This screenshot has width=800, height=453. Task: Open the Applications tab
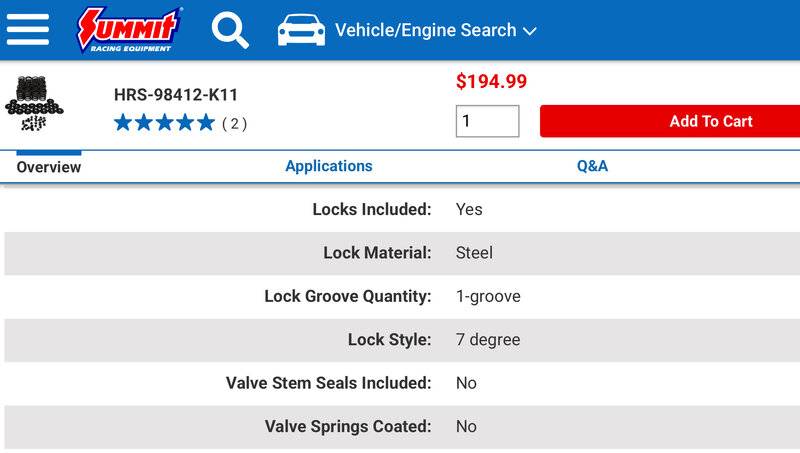329,166
